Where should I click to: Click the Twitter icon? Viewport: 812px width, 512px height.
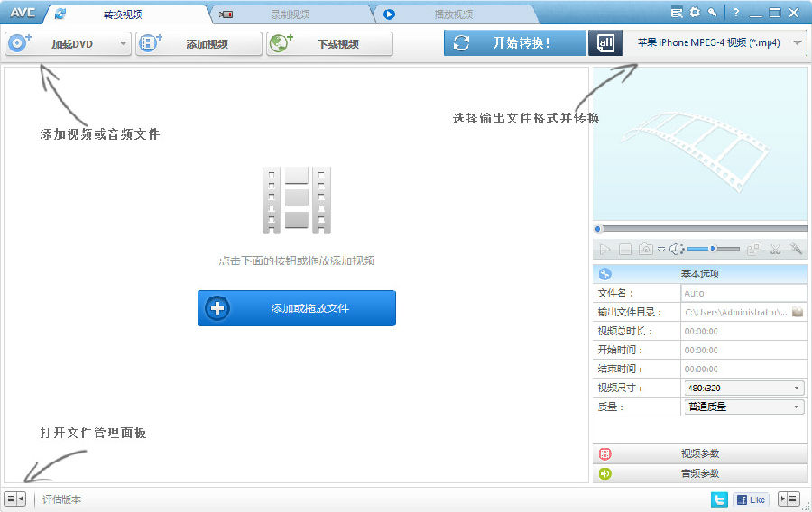(x=719, y=499)
